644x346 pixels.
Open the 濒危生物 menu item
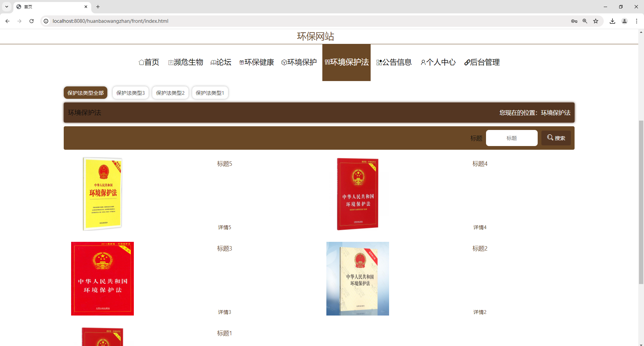[x=170, y=62]
